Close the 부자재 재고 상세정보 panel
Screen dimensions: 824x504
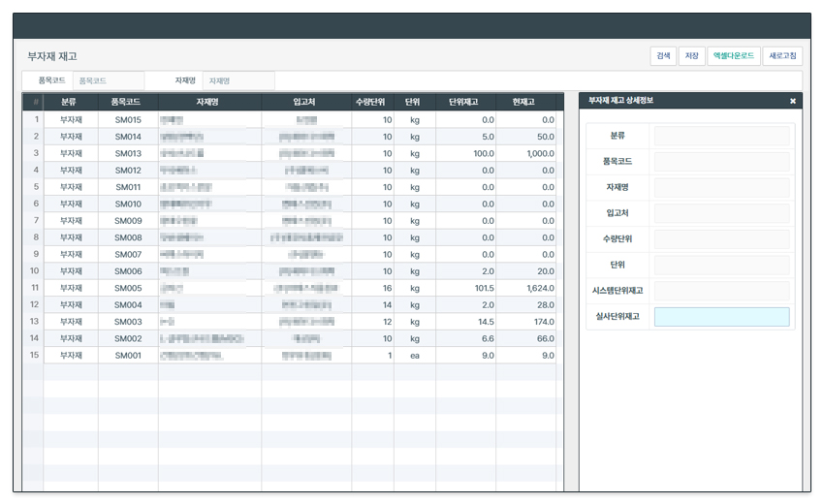point(792,101)
